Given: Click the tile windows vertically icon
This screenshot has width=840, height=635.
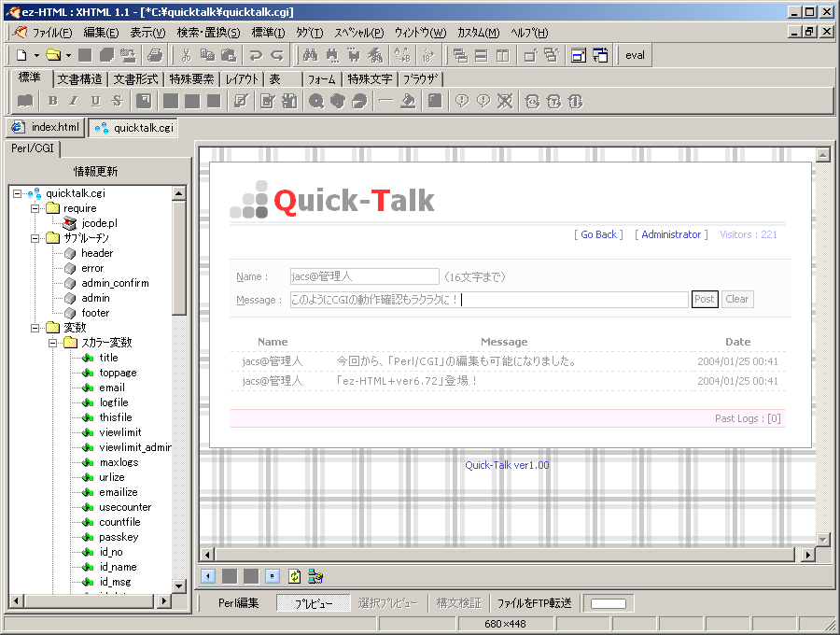Looking at the screenshot, I should tap(502, 55).
